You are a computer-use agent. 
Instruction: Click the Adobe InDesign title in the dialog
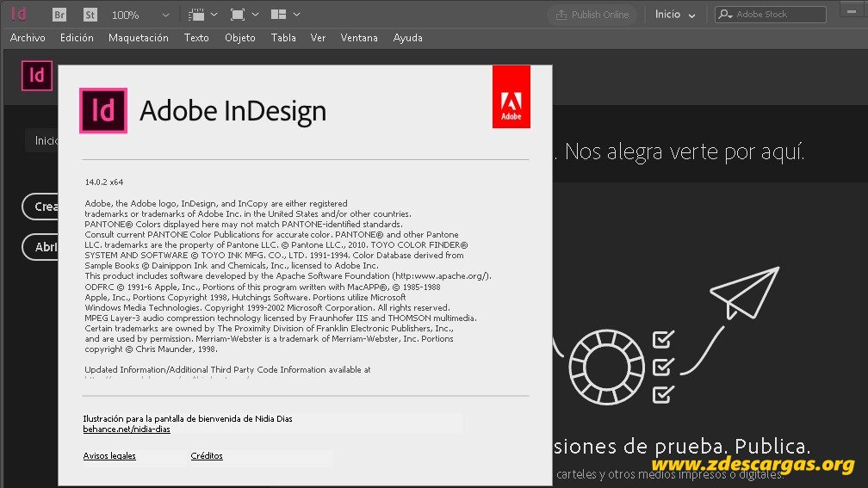[233, 111]
